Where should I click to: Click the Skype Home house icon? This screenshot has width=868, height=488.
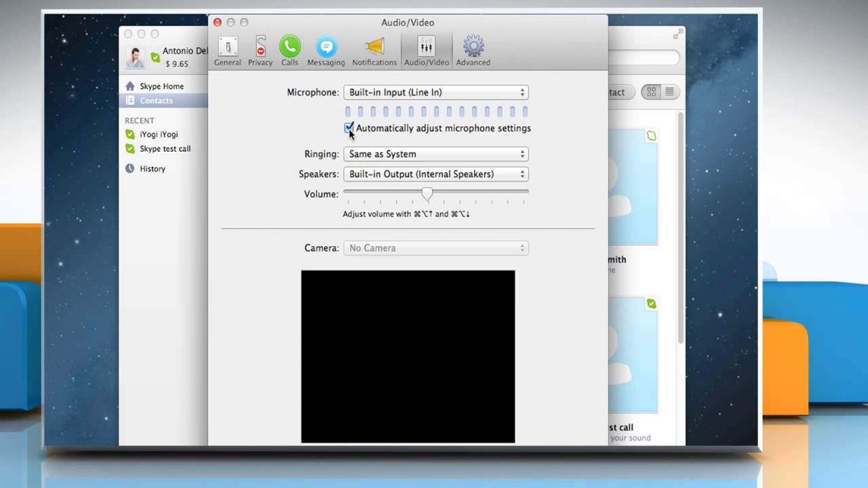(130, 86)
